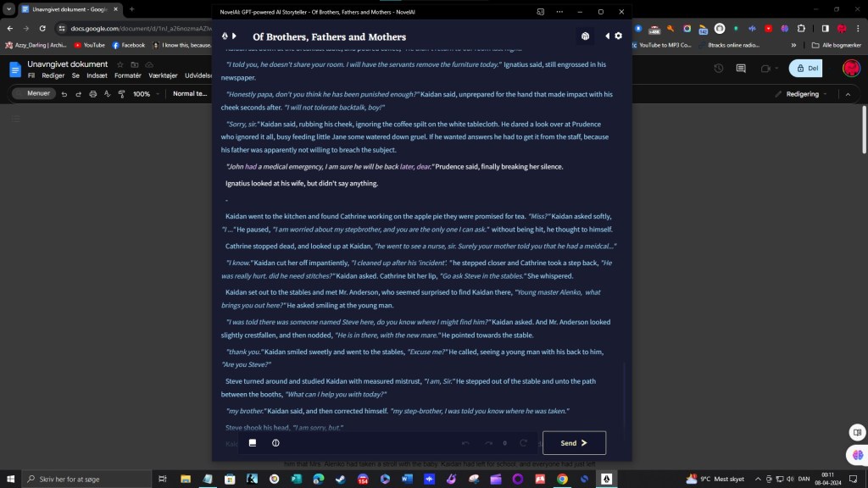Click the retry icon beside the Send button
Viewport: 868px width, 488px height.
coord(523,443)
